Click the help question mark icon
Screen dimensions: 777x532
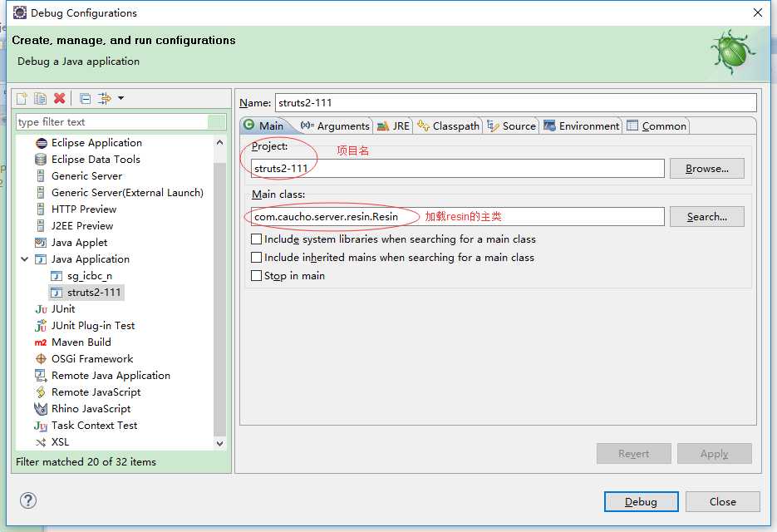click(x=28, y=500)
